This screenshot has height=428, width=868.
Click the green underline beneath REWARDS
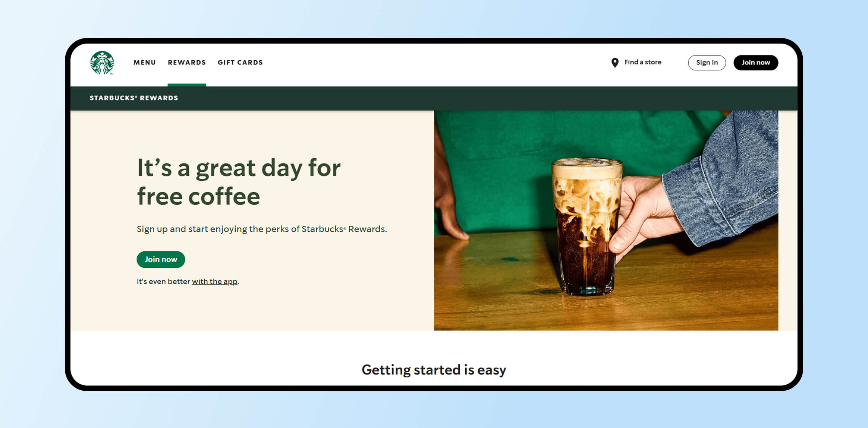tap(187, 85)
